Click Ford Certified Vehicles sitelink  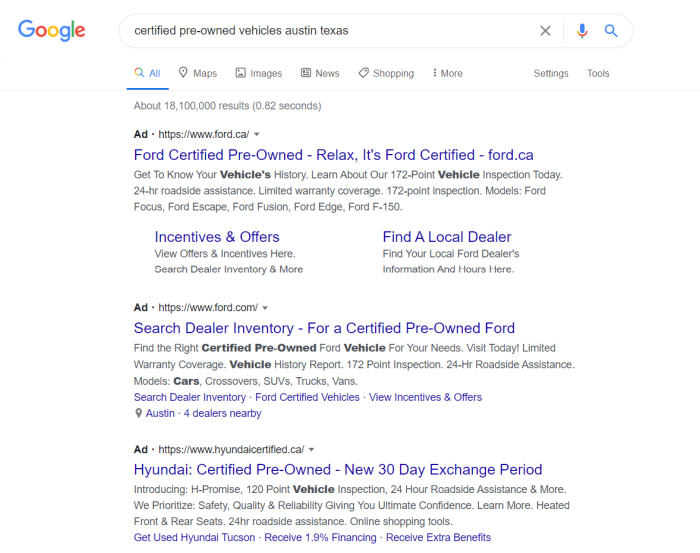[x=307, y=397]
